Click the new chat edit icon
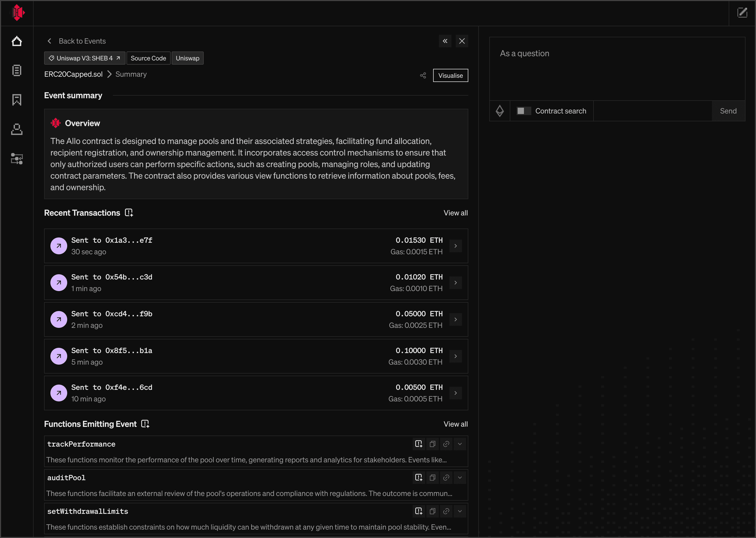 pos(742,13)
